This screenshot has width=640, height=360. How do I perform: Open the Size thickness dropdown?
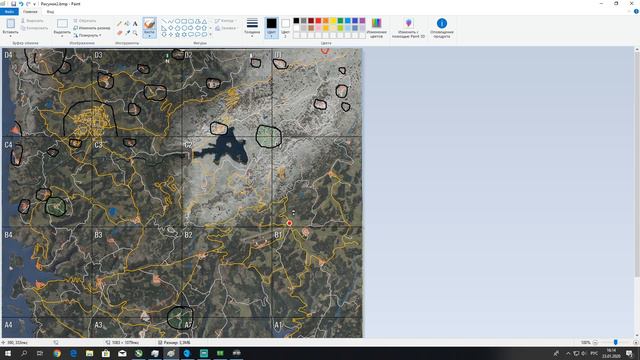(252, 27)
